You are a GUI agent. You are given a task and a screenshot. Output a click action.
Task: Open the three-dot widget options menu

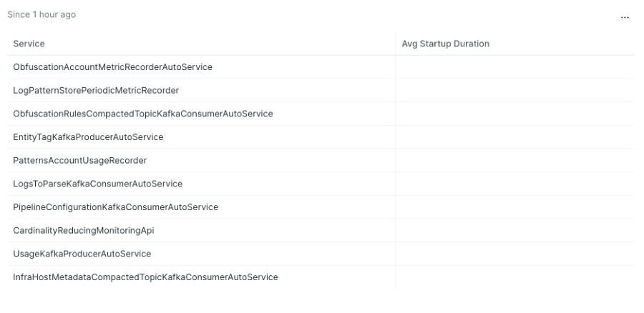point(625,18)
